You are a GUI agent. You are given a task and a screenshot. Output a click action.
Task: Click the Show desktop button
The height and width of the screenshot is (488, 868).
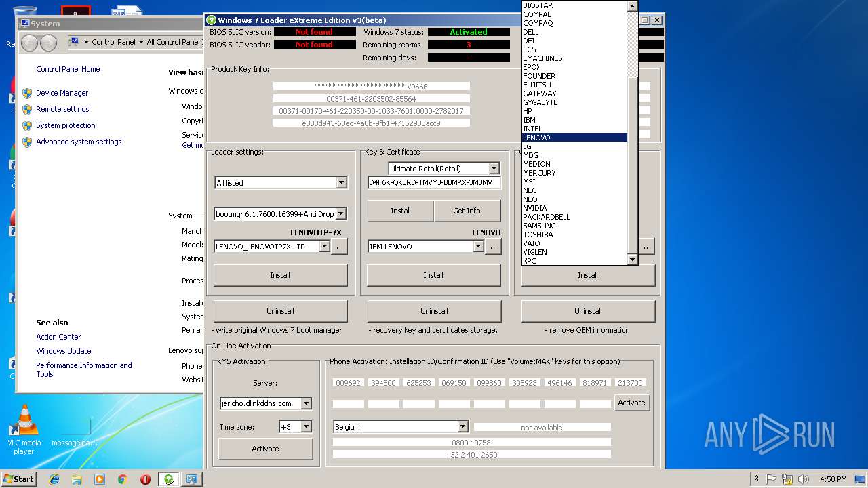tap(861, 479)
